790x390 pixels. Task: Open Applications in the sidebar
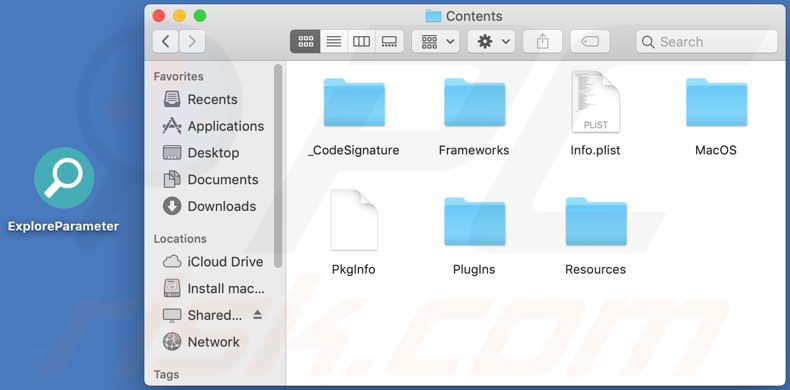click(x=214, y=126)
